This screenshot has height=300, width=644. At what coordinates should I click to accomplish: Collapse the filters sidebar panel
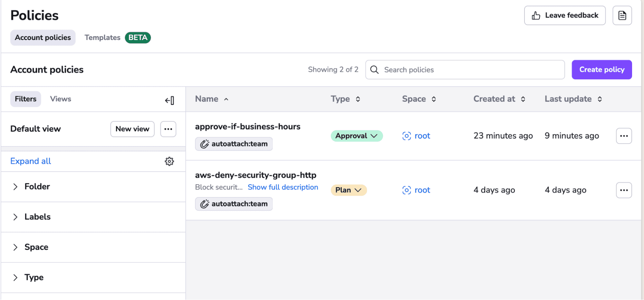(x=170, y=100)
